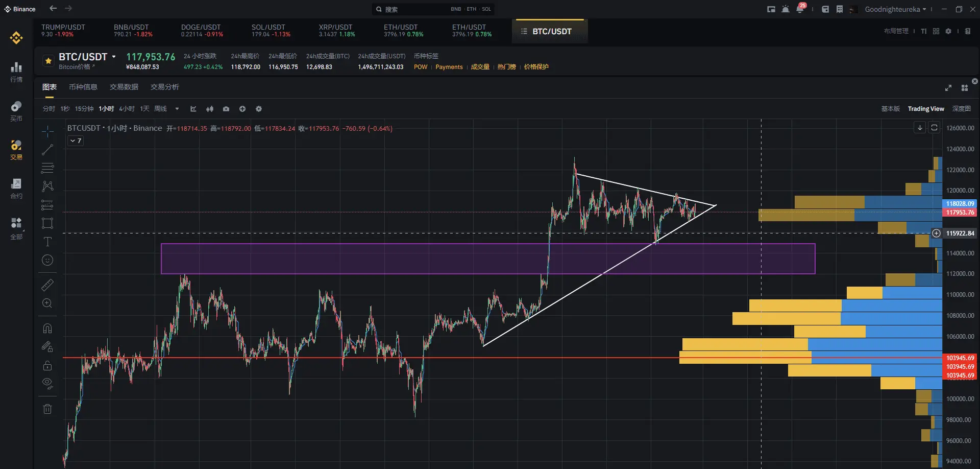Switch to the 交易数据 tab

point(124,87)
